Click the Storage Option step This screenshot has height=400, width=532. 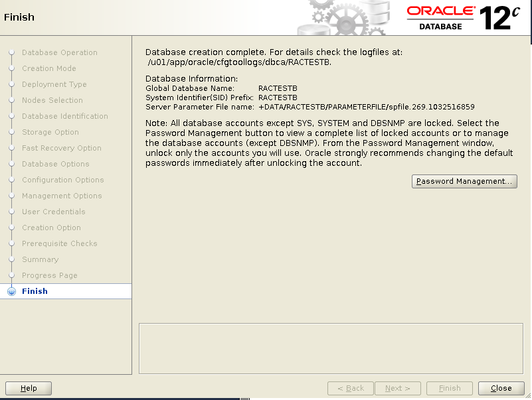tap(50, 132)
